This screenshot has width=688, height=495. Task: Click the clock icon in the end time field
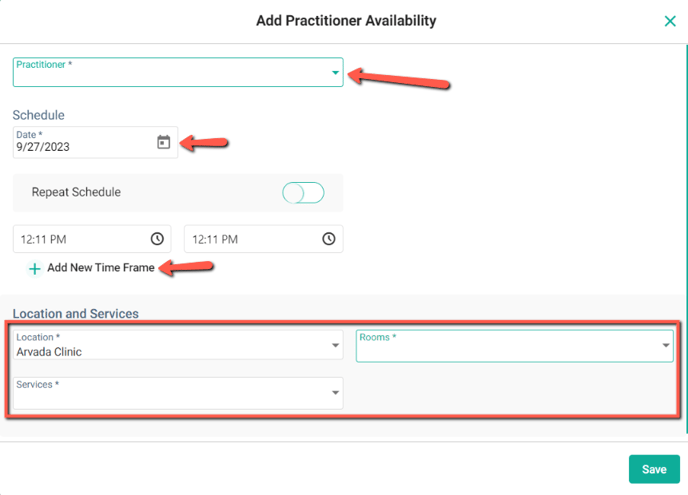(x=329, y=239)
